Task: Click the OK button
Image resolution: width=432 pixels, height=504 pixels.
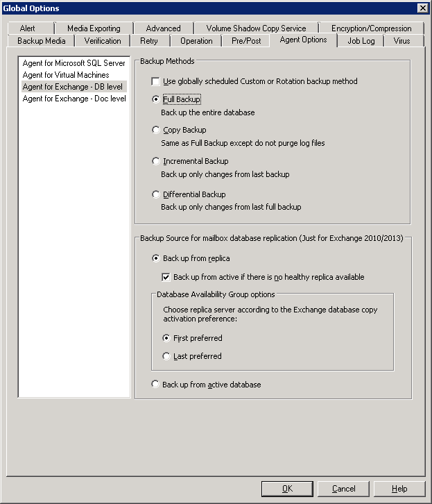Action: pos(287,489)
